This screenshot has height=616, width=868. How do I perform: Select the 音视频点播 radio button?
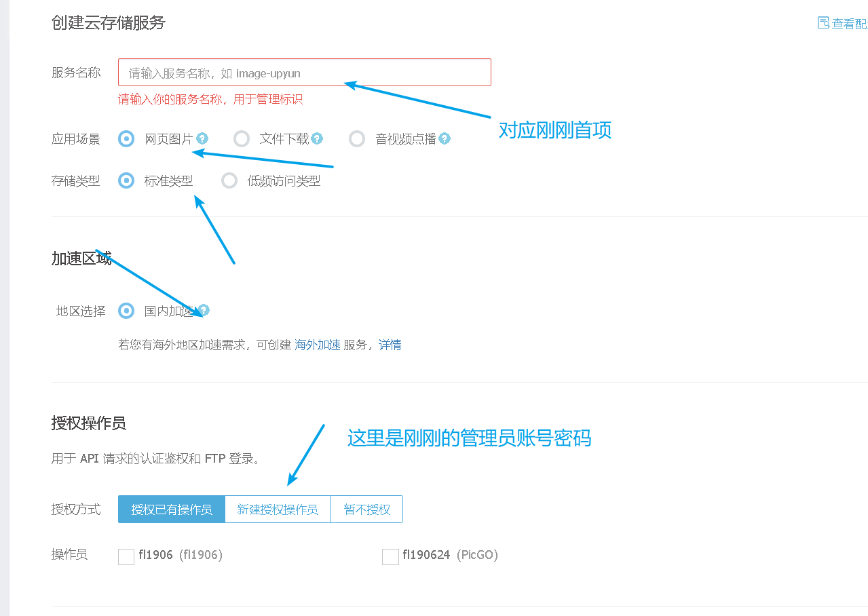(357, 138)
